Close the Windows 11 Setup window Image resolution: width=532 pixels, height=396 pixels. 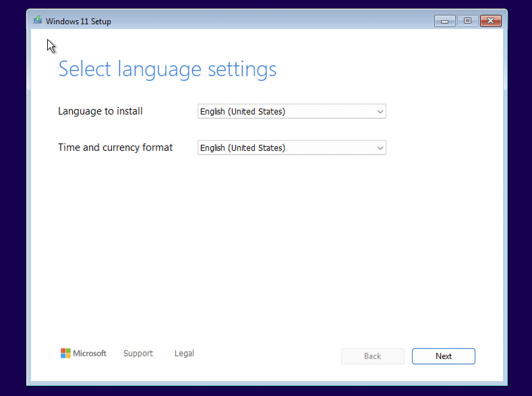491,21
